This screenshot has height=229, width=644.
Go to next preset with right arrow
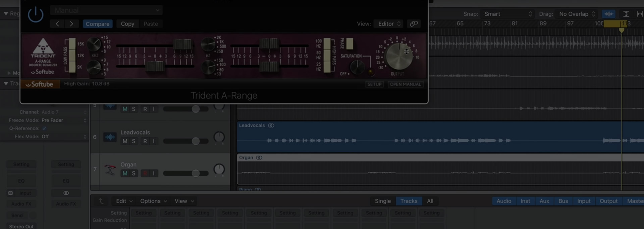[x=71, y=24]
